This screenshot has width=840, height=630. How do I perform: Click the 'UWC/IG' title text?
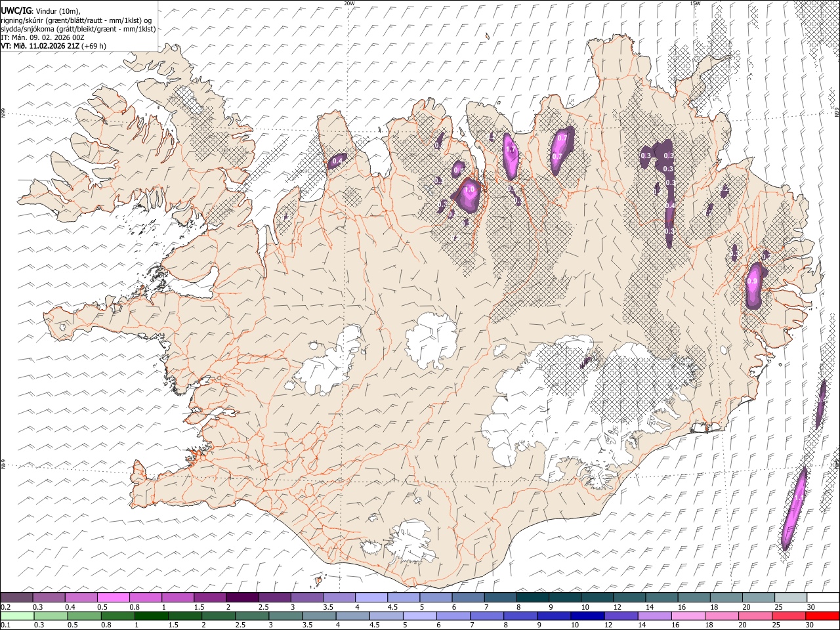click(15, 11)
